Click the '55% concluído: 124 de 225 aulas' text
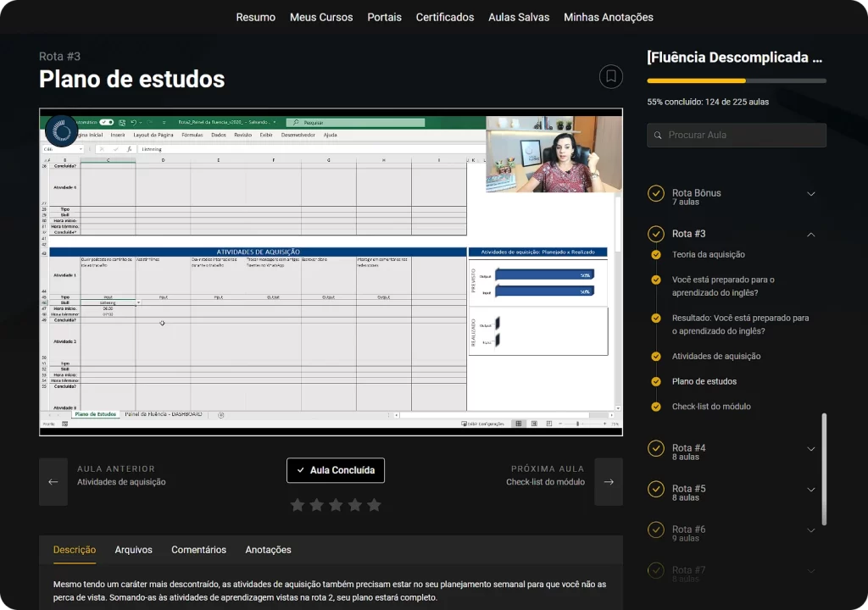The image size is (868, 610). click(x=708, y=102)
